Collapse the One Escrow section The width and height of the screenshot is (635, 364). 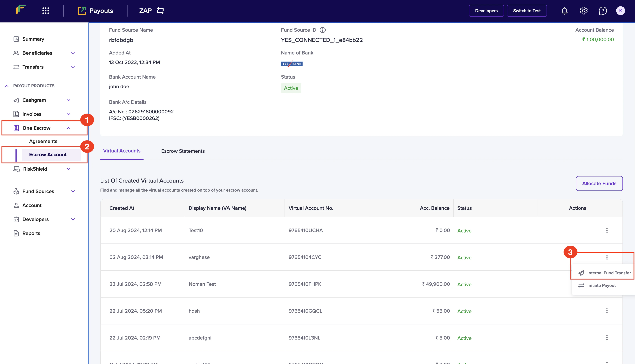coord(68,128)
